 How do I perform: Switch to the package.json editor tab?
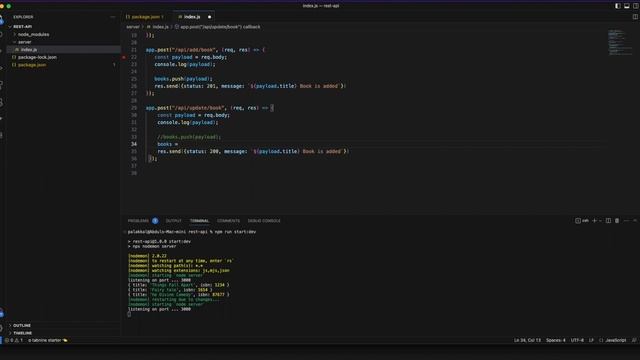pyautogui.click(x=145, y=17)
